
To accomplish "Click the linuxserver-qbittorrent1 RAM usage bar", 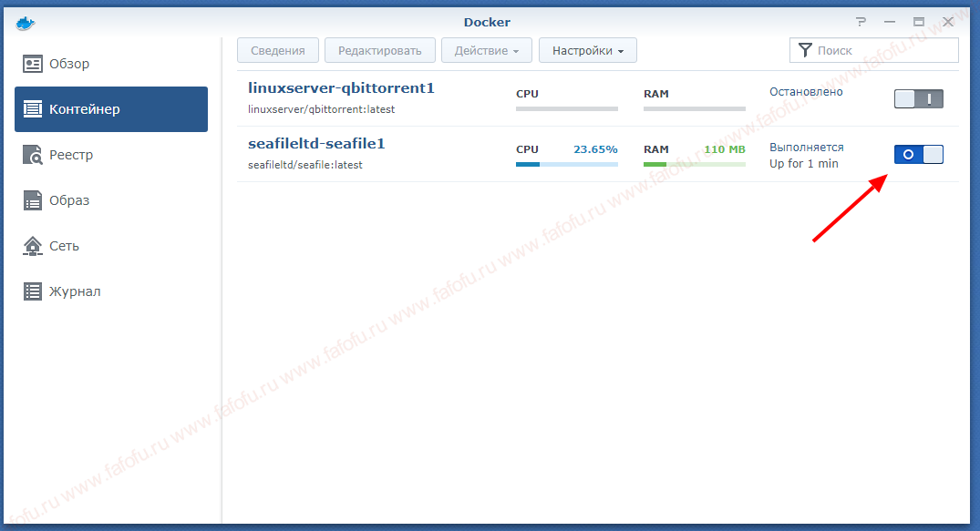I will [695, 108].
